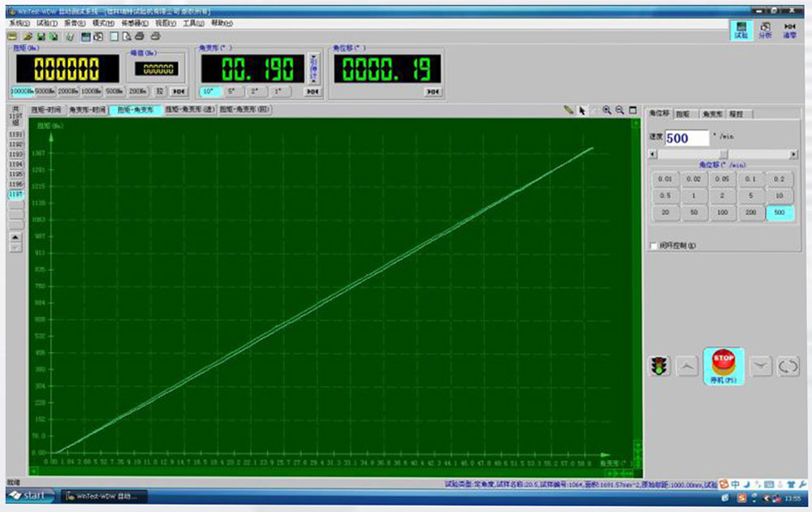Viewport: 812px width, 512px height.
Task: Click the printer toolbar icon
Action: click(140, 37)
